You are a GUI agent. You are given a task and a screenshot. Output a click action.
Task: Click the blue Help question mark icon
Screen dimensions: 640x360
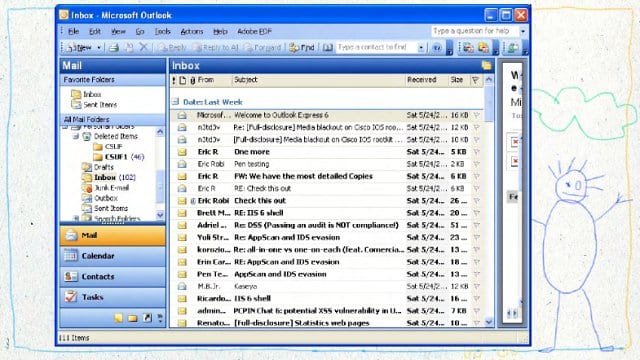437,48
